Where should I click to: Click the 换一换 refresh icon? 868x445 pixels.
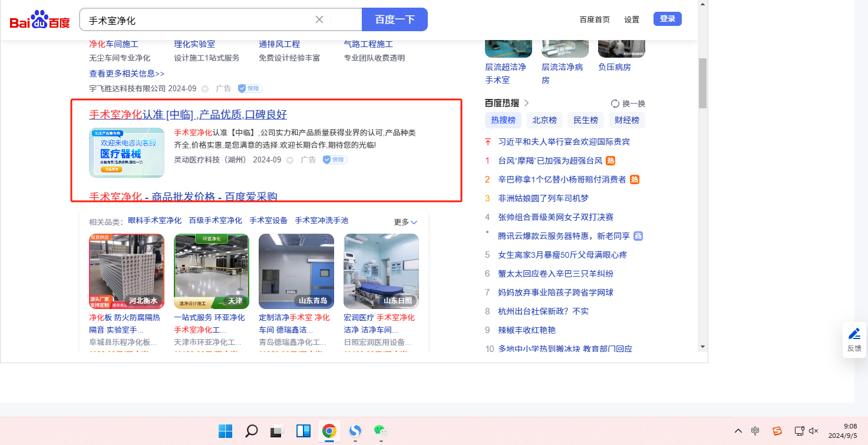(x=615, y=104)
